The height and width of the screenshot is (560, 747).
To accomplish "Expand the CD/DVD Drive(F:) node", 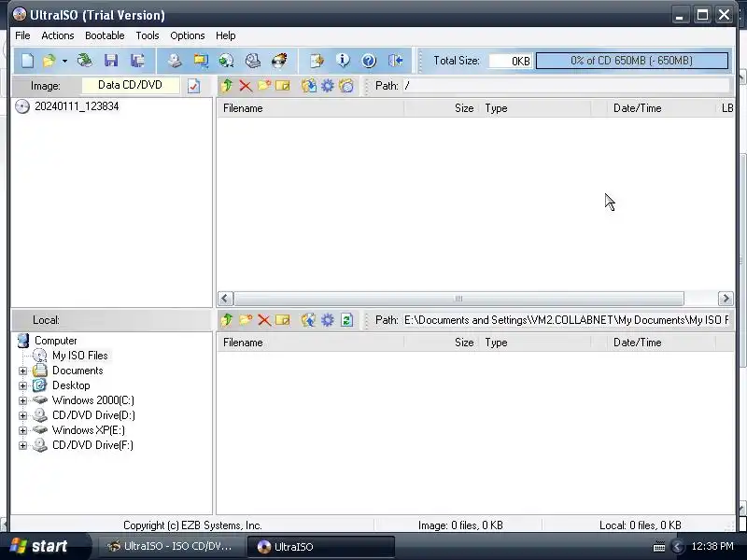I will (x=22, y=446).
